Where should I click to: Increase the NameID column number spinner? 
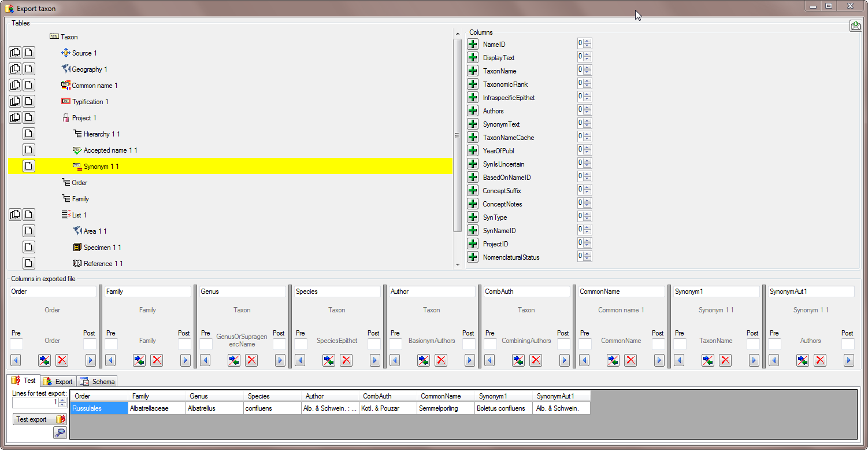pyautogui.click(x=588, y=42)
